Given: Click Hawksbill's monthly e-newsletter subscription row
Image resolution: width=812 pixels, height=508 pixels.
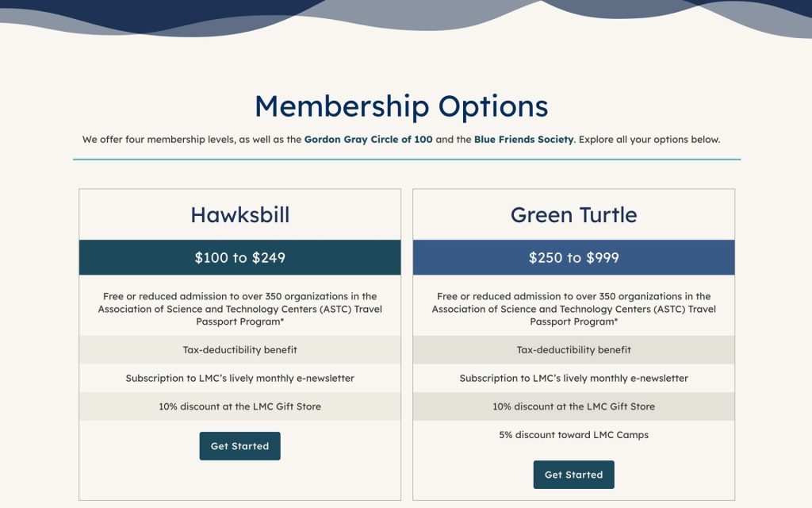Looking at the screenshot, I should [239, 379].
